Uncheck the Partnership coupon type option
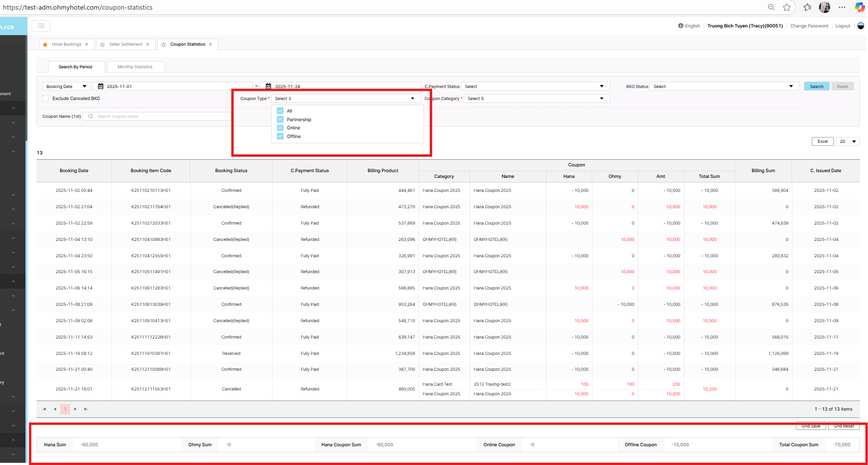This screenshot has height=465, width=868. (280, 119)
